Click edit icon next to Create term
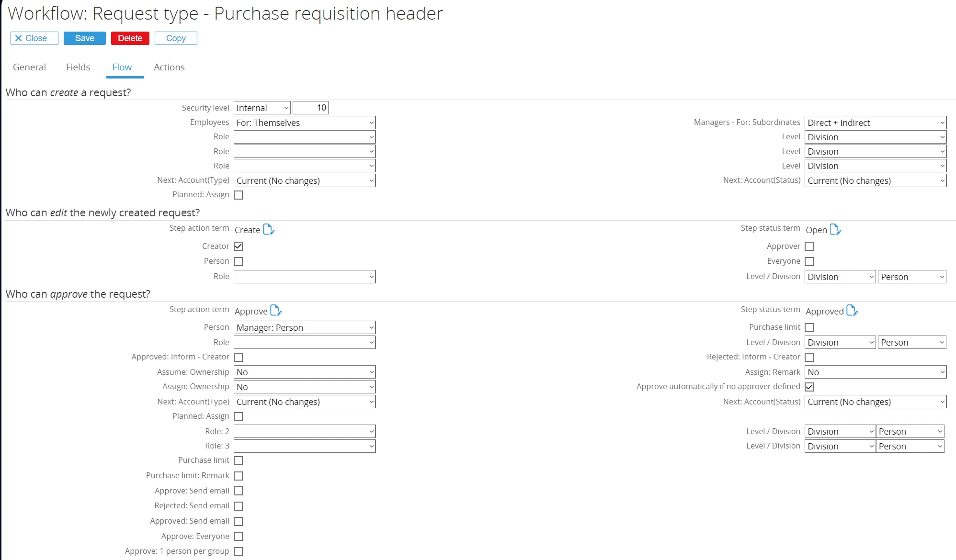Viewport: 956px width, 560px height. pos(269,230)
